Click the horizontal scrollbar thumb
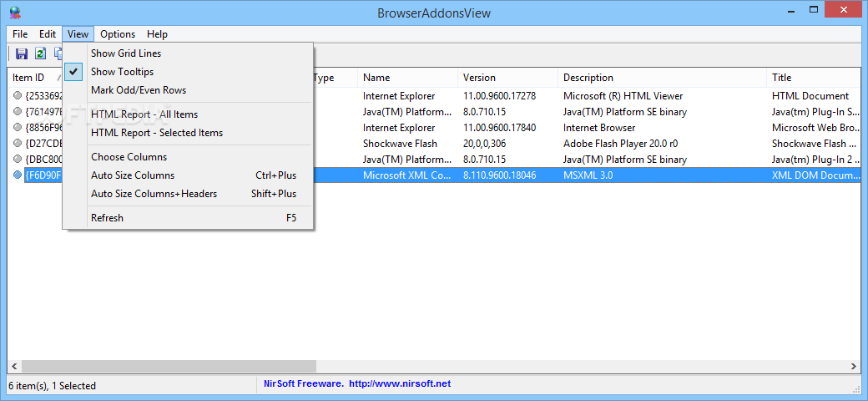868x401 pixels. tap(169, 366)
